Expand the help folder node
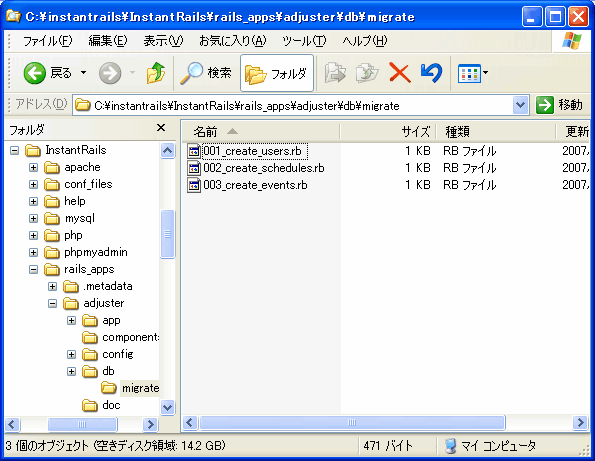The width and height of the screenshot is (595, 461). pos(33,201)
